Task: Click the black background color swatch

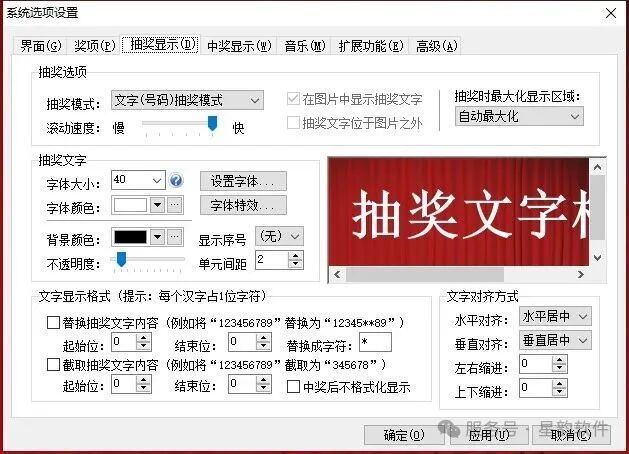Action: [130, 237]
